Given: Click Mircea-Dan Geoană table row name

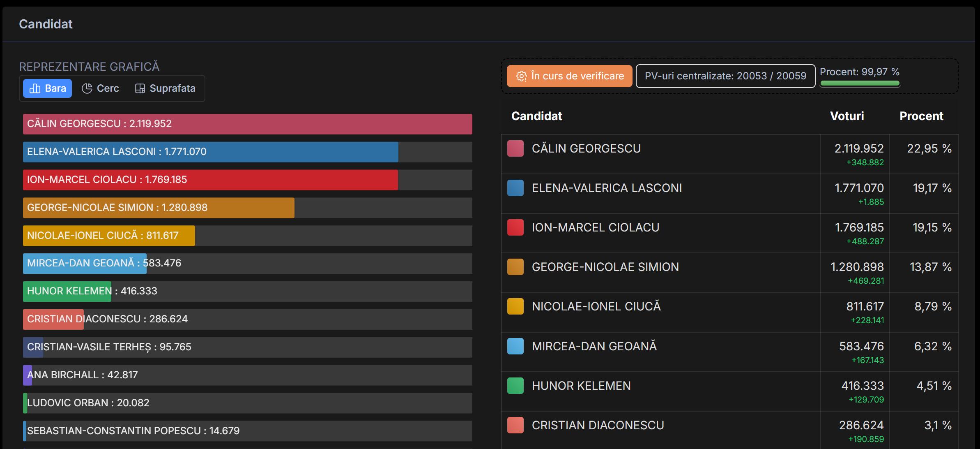Looking at the screenshot, I should [594, 346].
